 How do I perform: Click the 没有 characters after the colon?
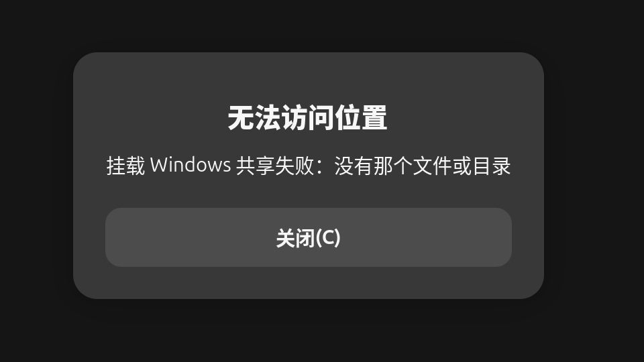tap(354, 166)
